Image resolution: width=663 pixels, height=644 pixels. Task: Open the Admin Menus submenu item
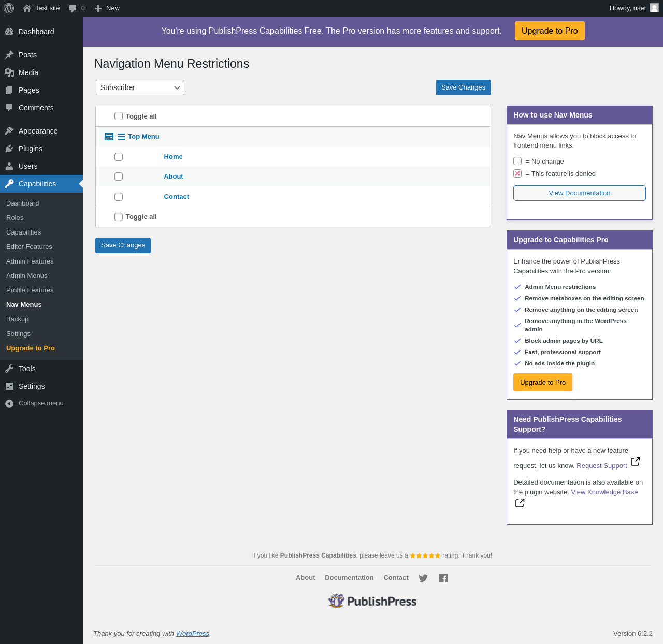coord(26,276)
